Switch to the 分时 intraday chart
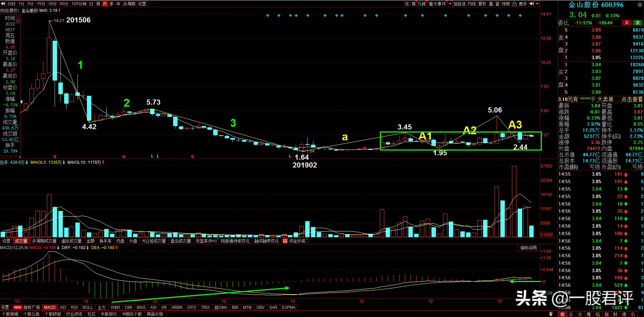This screenshot has height=317, width=644. coord(11,4)
